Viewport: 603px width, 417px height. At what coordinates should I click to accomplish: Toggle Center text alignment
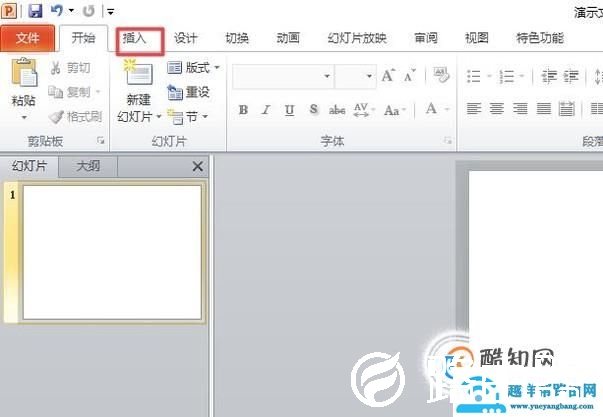496,109
